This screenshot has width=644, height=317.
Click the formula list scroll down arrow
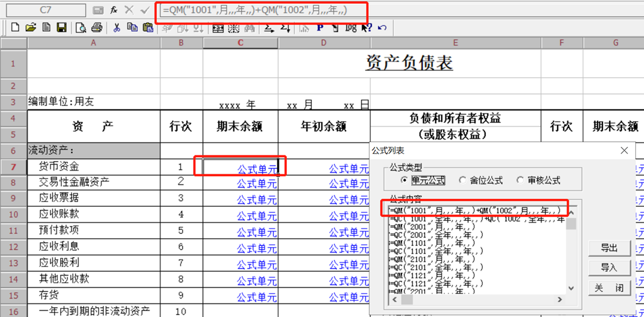point(571,289)
